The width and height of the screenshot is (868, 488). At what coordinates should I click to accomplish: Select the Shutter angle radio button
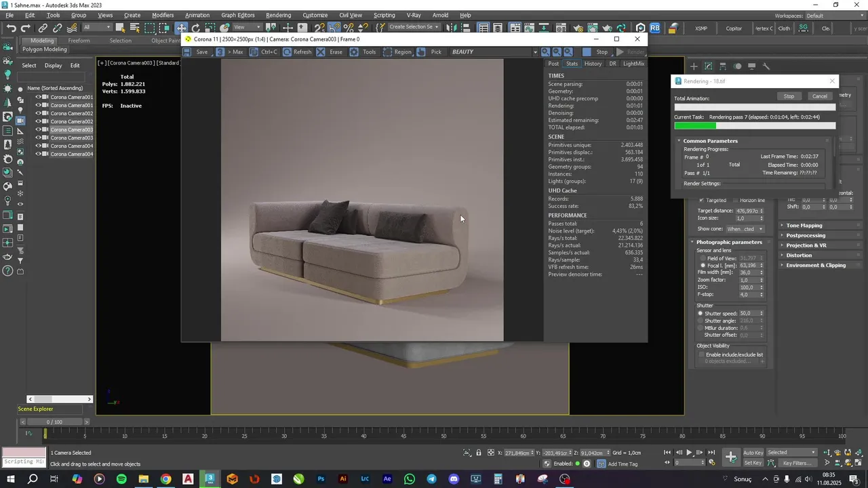701,321
